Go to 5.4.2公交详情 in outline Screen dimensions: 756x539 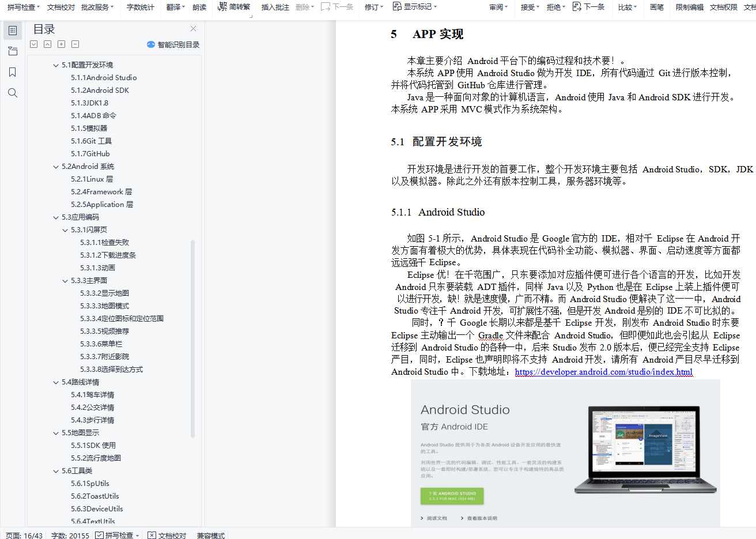[93, 408]
